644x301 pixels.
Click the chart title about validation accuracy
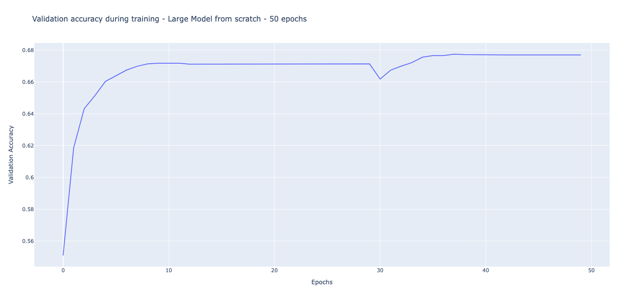click(x=169, y=19)
